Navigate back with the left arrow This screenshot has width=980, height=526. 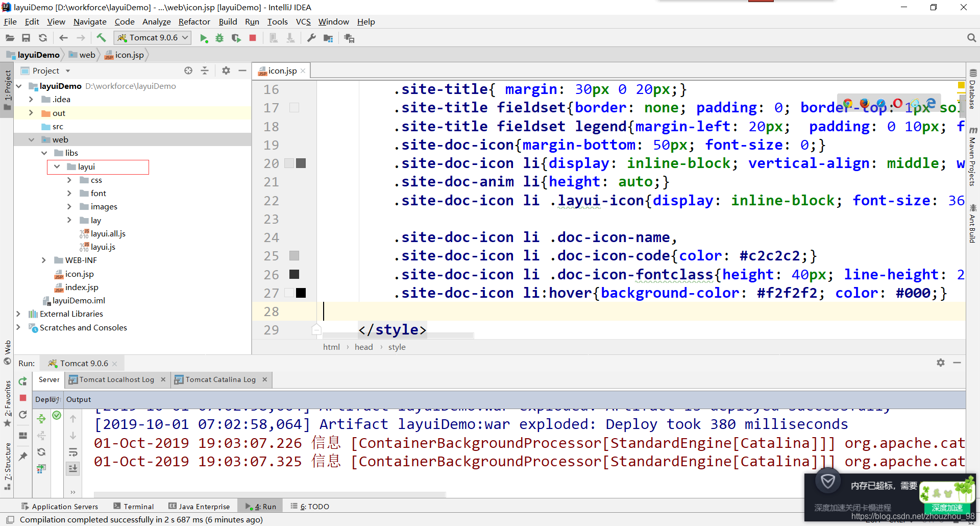pyautogui.click(x=63, y=38)
